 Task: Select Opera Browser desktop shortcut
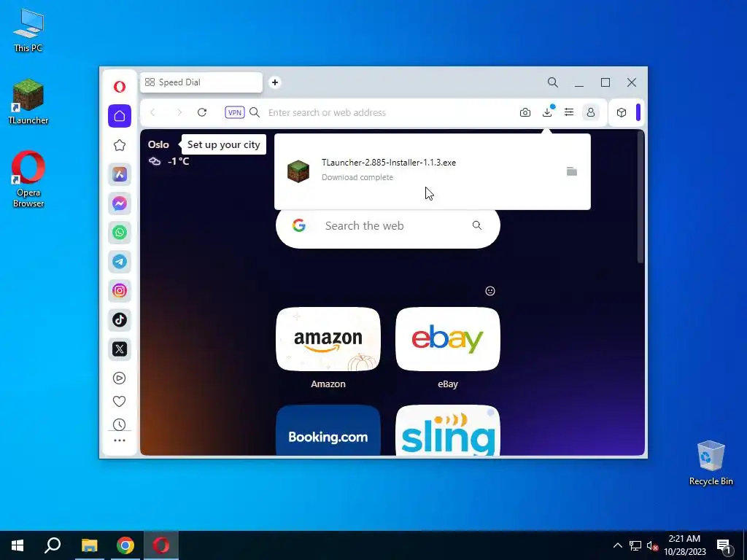[x=28, y=179]
